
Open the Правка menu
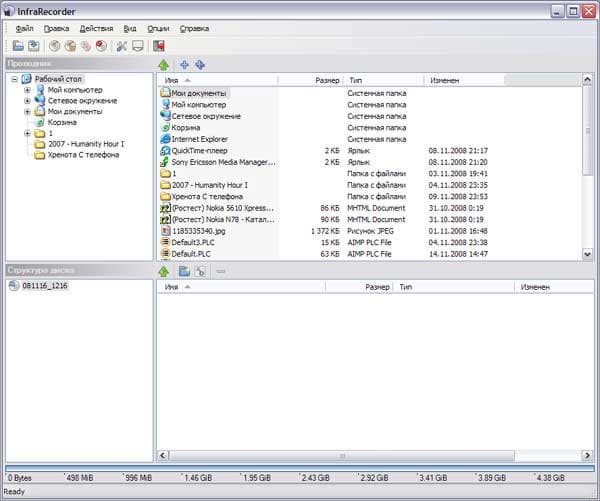tap(56, 28)
